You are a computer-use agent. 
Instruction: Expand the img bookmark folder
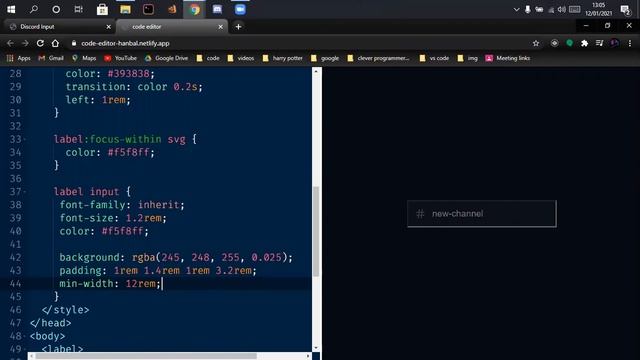click(x=467, y=58)
